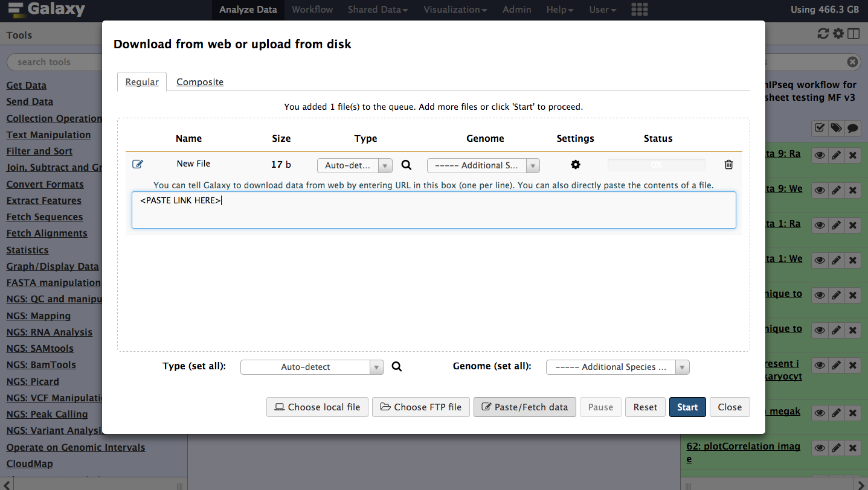Image resolution: width=868 pixels, height=490 pixels.
Task: Click inside the paste link text area
Action: (x=434, y=210)
